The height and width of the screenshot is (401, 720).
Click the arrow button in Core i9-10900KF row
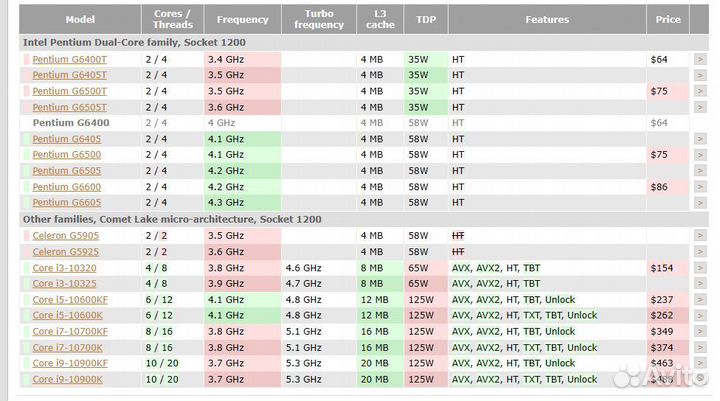coord(699,363)
